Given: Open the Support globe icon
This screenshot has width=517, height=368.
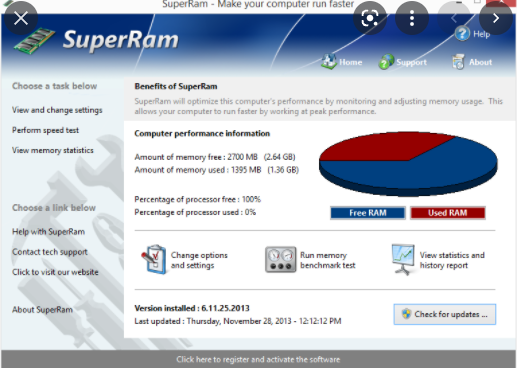Looking at the screenshot, I should pos(386,62).
